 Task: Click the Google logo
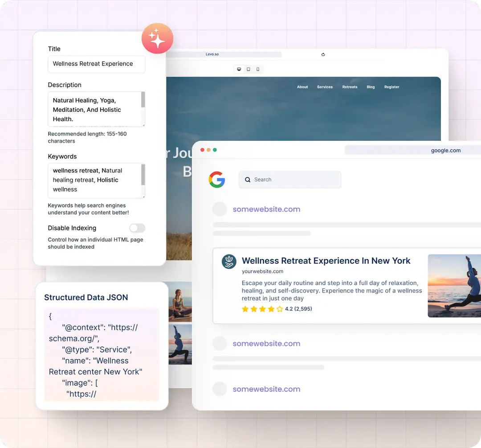click(x=217, y=179)
